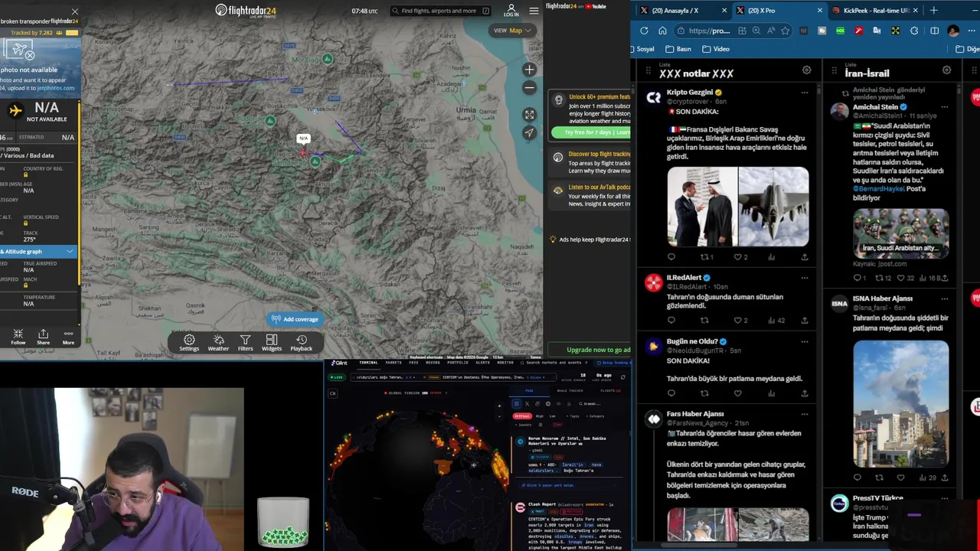Like the ILRedAlert post

(738, 321)
